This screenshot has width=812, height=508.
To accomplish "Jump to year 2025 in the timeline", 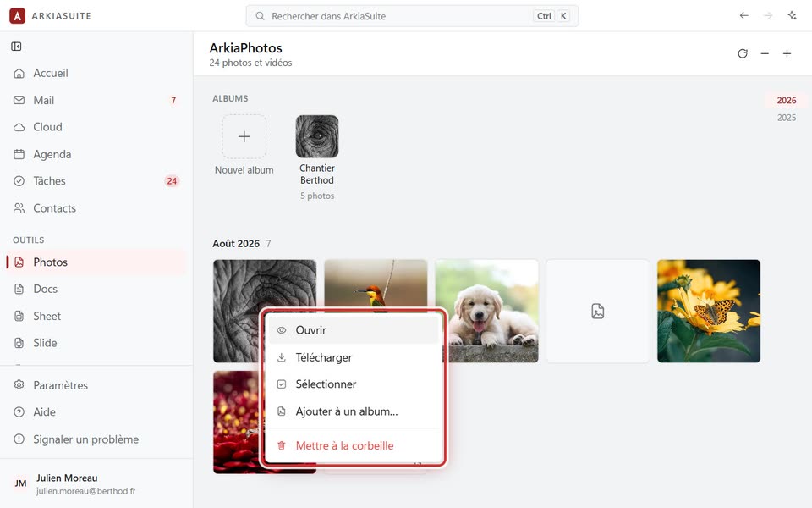I will (786, 118).
